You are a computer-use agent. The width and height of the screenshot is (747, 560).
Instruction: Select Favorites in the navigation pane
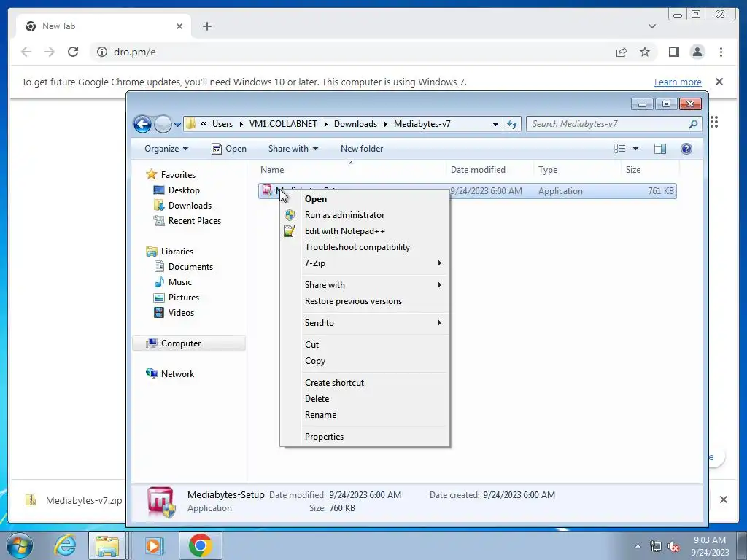tap(178, 175)
